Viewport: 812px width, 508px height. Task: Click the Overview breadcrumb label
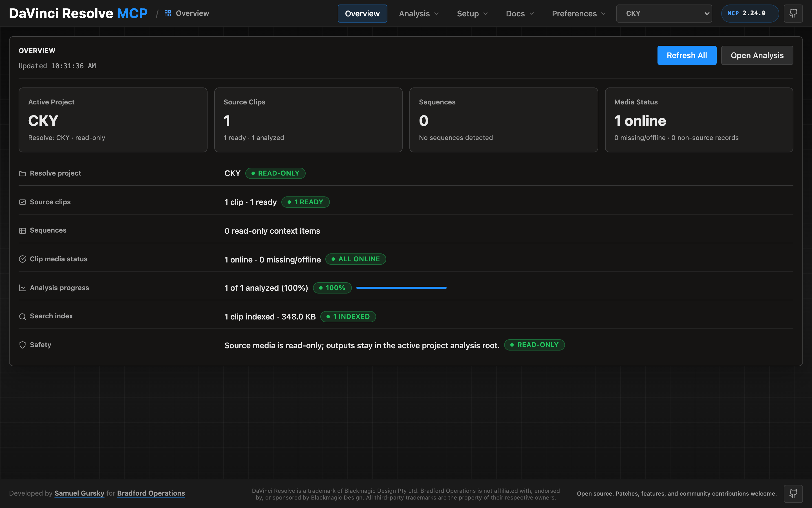pos(192,14)
